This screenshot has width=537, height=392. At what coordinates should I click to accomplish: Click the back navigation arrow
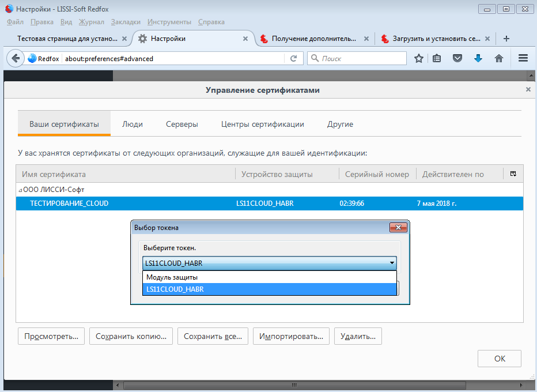16,59
